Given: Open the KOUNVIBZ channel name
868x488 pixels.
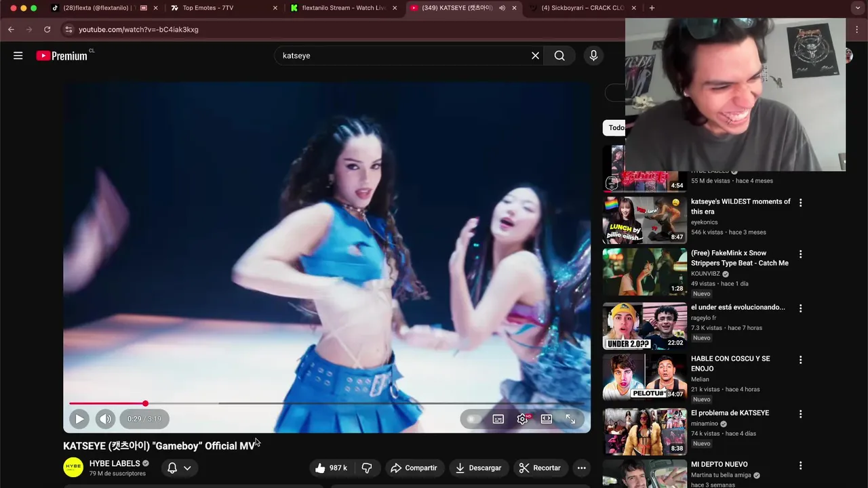Looking at the screenshot, I should point(705,274).
